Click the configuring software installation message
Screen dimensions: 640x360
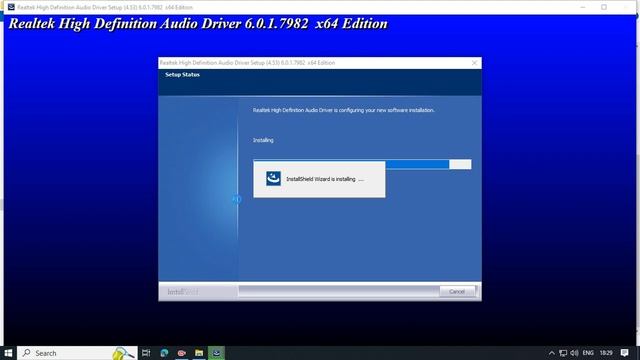(343, 110)
